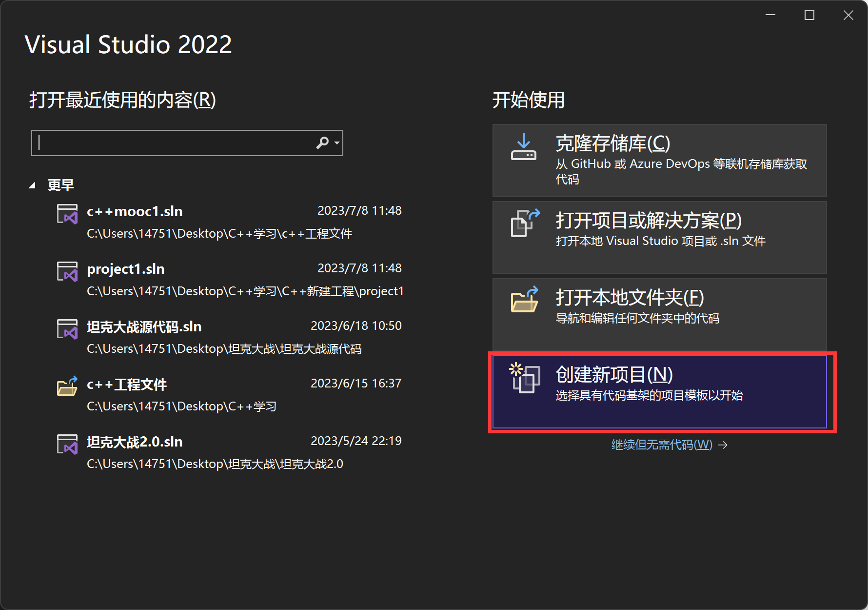Click the open local folder icon
Viewport: 868px width, 610px height.
tap(525, 299)
